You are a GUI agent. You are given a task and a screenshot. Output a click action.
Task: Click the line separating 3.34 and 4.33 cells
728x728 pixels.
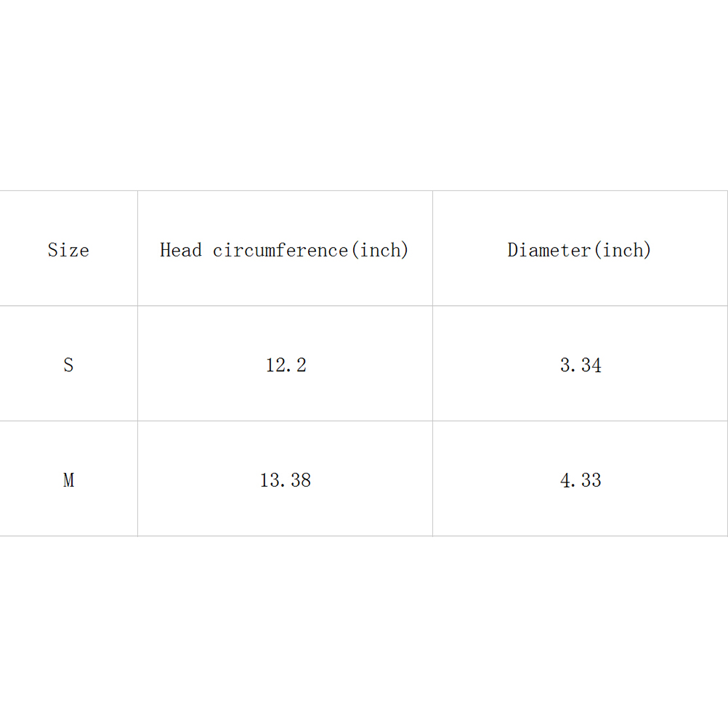[x=580, y=421]
